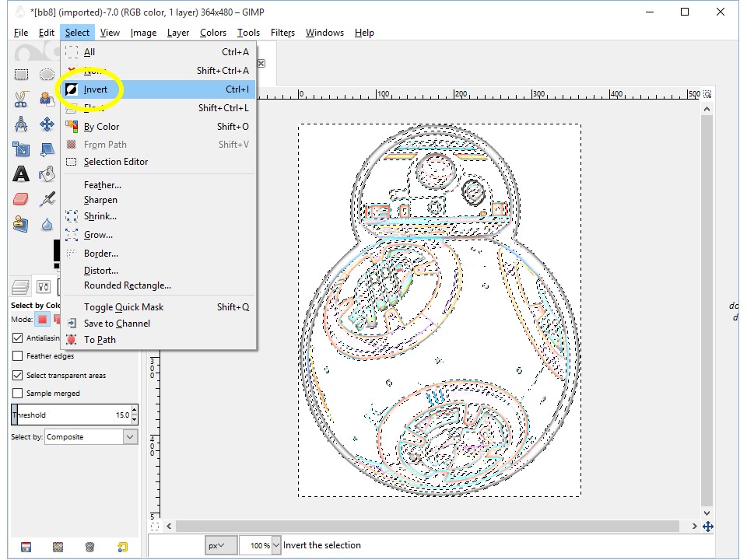This screenshot has height=560, width=747.
Task: Open the Tools menu
Action: (248, 33)
